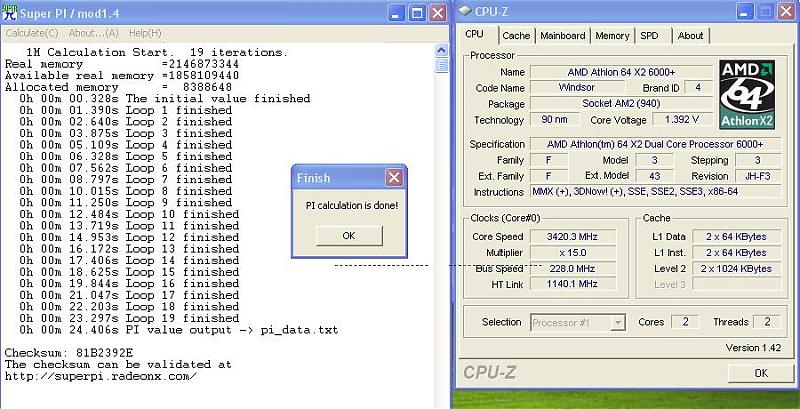Click the Super PI scrollbar thumb
This screenshot has height=409, width=800.
[x=442, y=65]
